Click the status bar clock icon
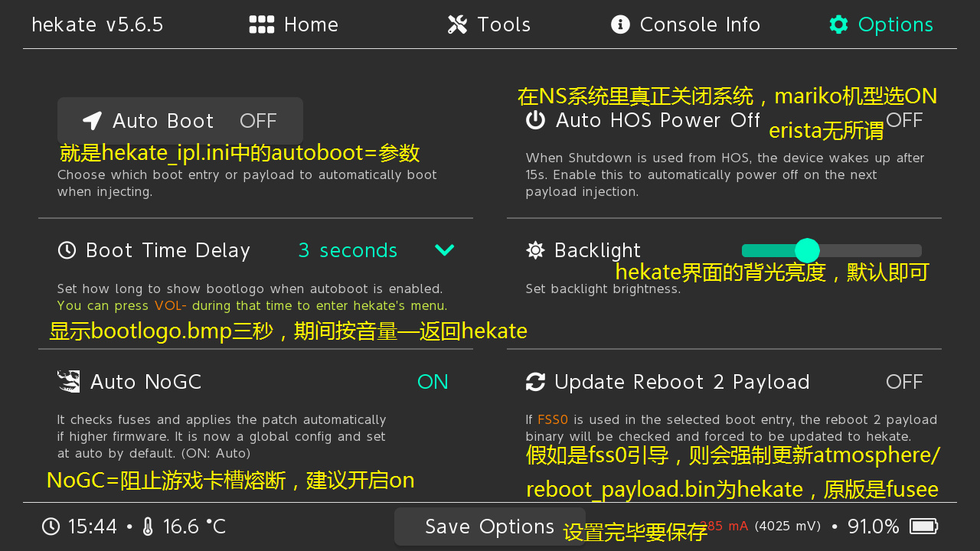 click(51, 527)
